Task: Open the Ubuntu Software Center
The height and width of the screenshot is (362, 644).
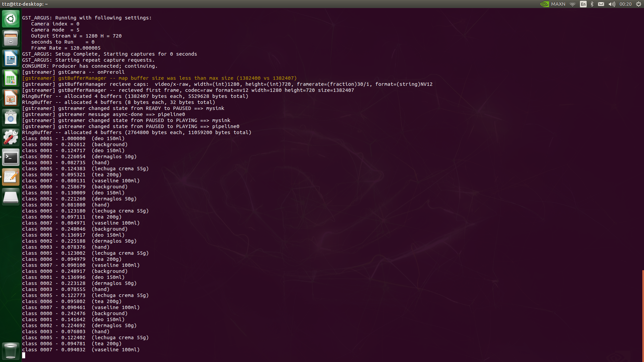Action: point(11,117)
